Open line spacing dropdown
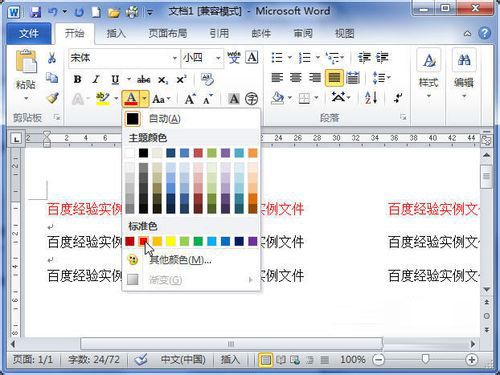Screen dimensions: 500x375 [x=382, y=78]
